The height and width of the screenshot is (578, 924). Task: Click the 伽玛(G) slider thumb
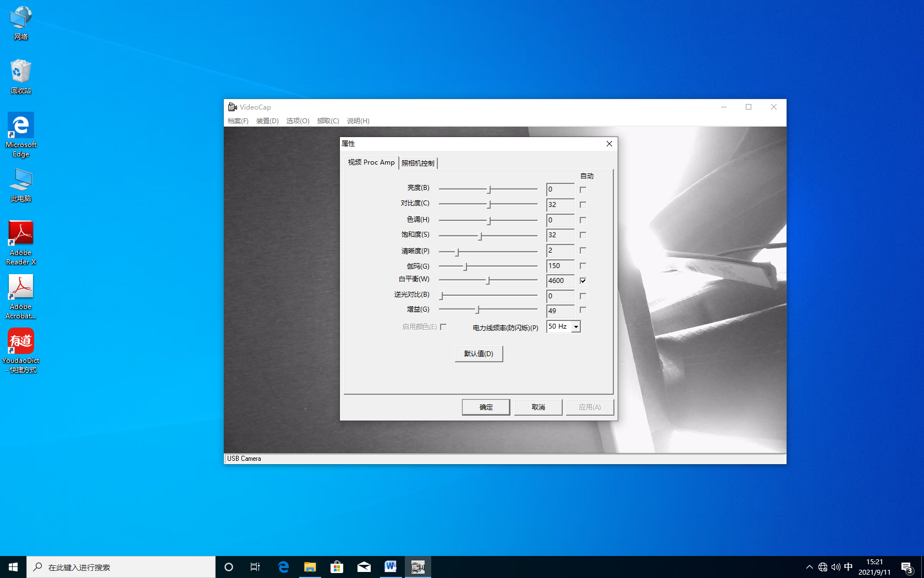coord(465,266)
